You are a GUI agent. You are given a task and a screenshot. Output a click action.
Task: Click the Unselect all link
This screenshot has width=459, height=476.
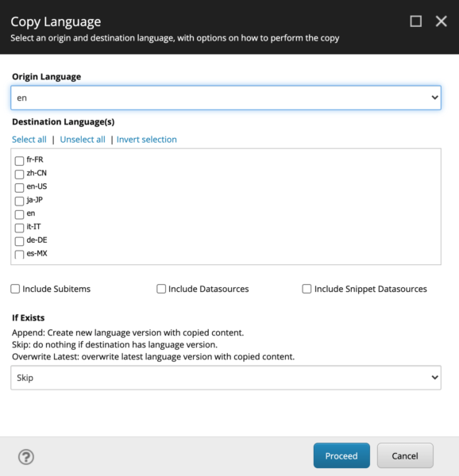click(x=83, y=140)
